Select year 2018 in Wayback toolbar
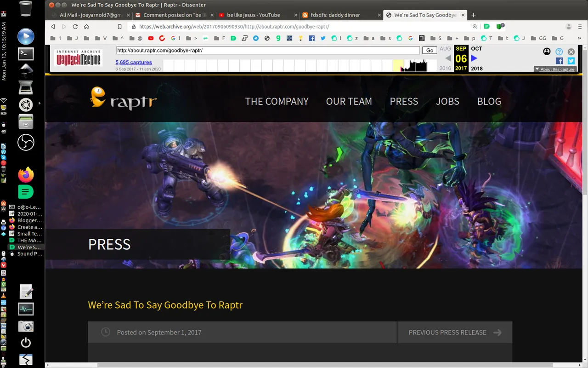588x368 pixels. point(477,69)
